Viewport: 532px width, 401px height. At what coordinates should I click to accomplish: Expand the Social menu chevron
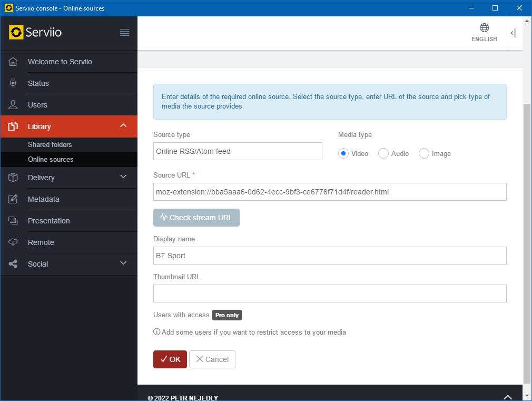tap(123, 263)
